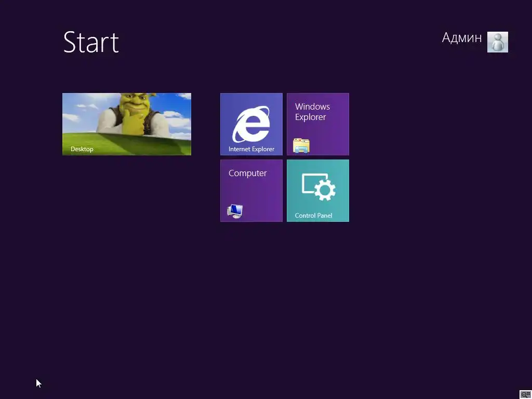The width and height of the screenshot is (532, 399).
Task: Open the Control Panel tile
Action: [317, 190]
